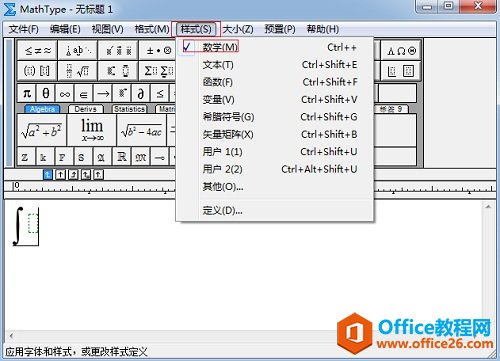The height and width of the screenshot is (361, 500).
Task: Open the subscript and superscript templates palette
Action: click(x=118, y=71)
